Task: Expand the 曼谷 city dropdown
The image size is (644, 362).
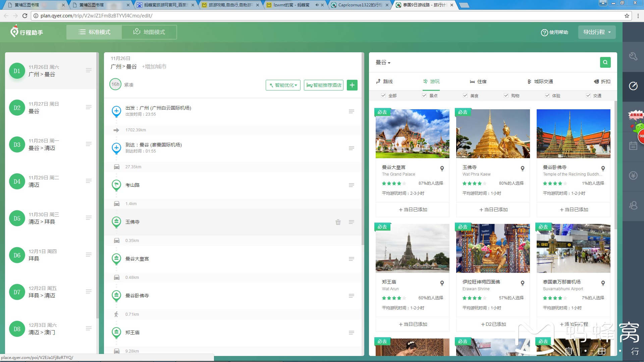Action: click(x=383, y=63)
